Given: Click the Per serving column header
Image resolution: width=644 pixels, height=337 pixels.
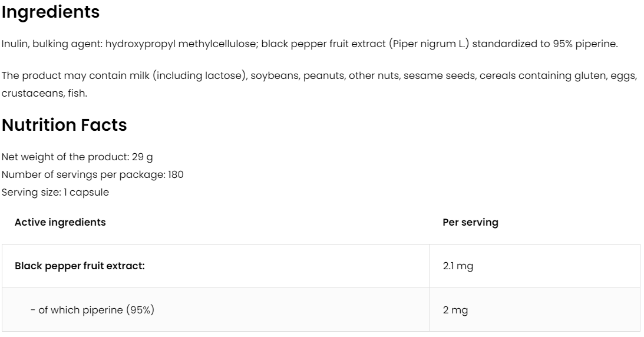Looking at the screenshot, I should click(470, 222).
